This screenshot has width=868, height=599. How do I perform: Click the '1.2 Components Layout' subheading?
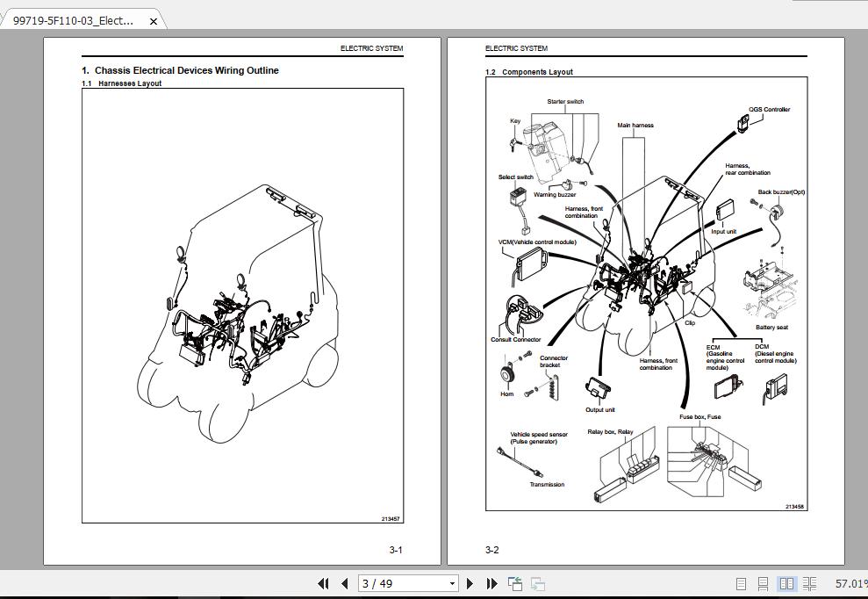click(528, 72)
